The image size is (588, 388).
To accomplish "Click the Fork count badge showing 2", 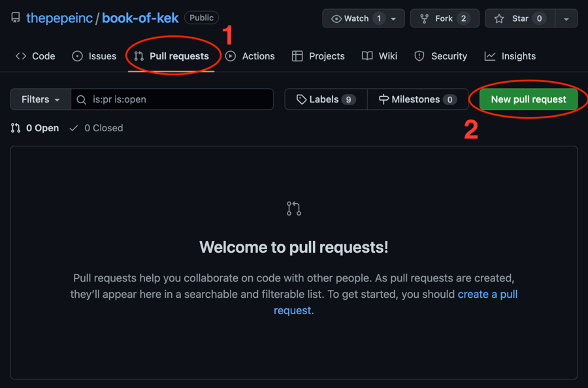I will click(x=463, y=18).
